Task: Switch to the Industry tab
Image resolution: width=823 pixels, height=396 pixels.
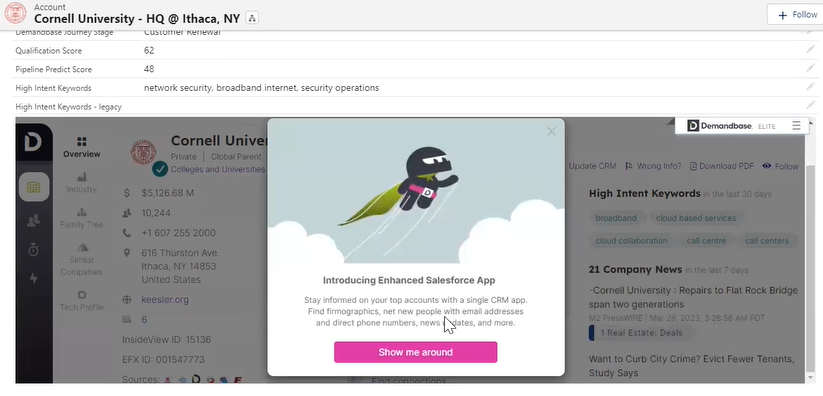Action: (x=81, y=183)
